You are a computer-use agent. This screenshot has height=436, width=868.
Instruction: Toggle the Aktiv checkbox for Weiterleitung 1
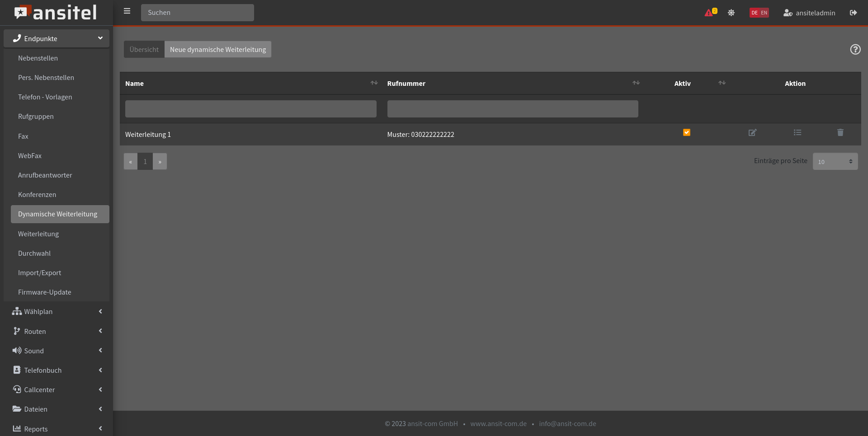687,132
